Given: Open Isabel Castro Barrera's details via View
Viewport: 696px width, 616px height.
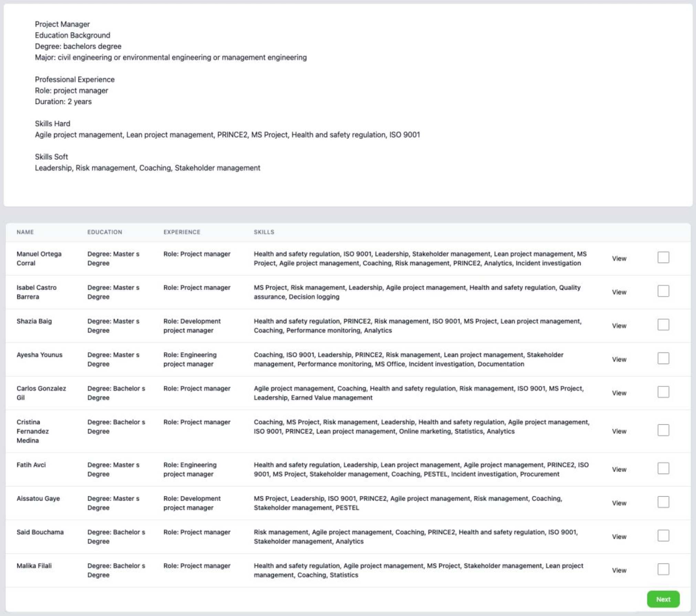Looking at the screenshot, I should point(619,292).
